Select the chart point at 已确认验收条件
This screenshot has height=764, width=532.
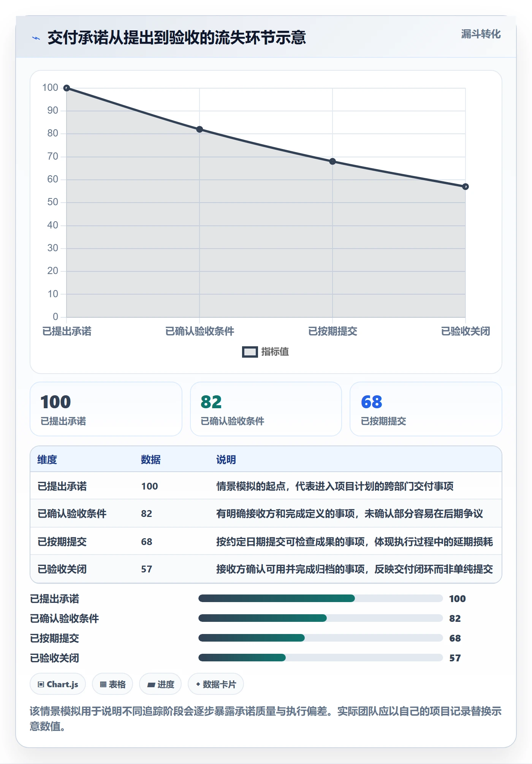click(199, 129)
